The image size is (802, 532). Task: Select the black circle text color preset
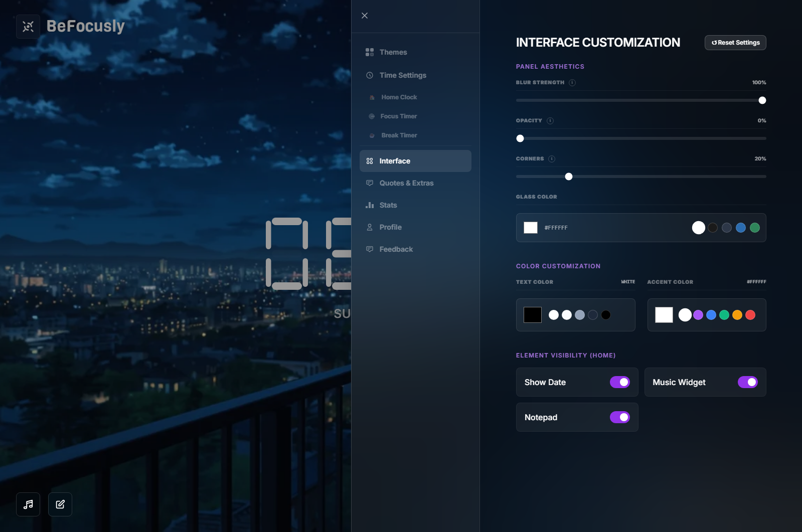coord(606,315)
